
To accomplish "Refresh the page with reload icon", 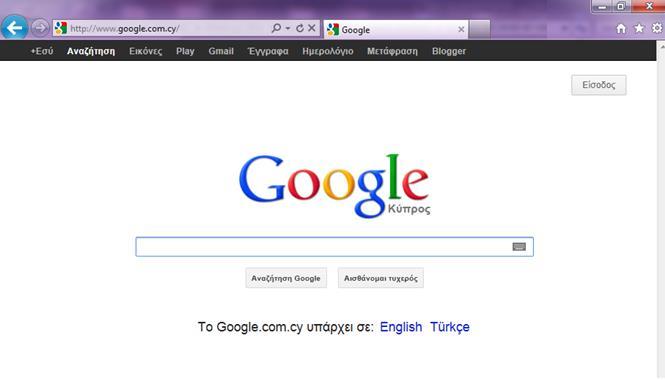I will [x=300, y=28].
